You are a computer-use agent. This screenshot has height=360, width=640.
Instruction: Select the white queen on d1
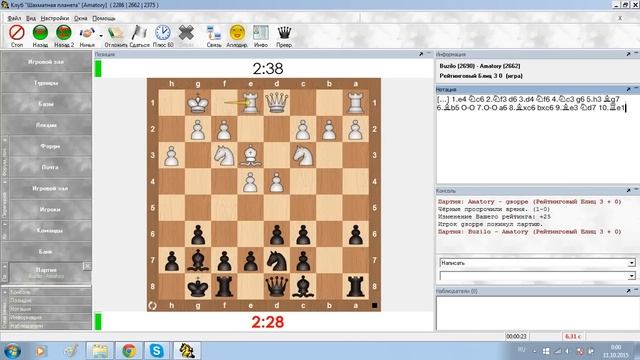pos(277,102)
